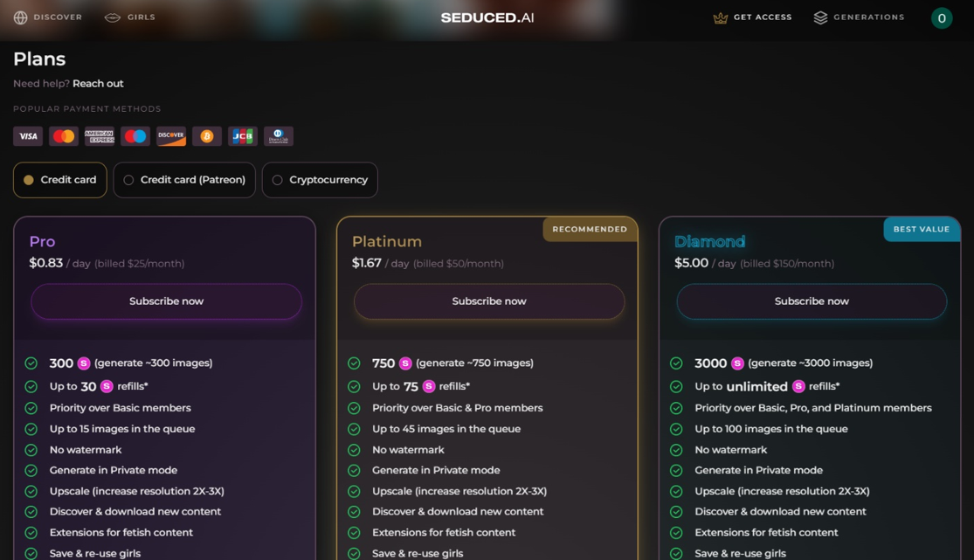This screenshot has width=974, height=560.
Task: Click 'Up to unlimited refills' text
Action: pyautogui.click(x=767, y=387)
